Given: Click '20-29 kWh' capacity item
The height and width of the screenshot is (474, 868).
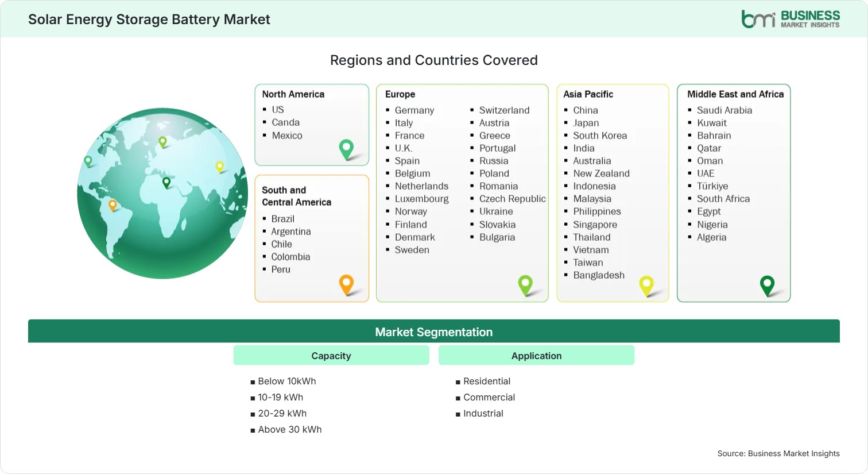Looking at the screenshot, I should pyautogui.click(x=282, y=414).
